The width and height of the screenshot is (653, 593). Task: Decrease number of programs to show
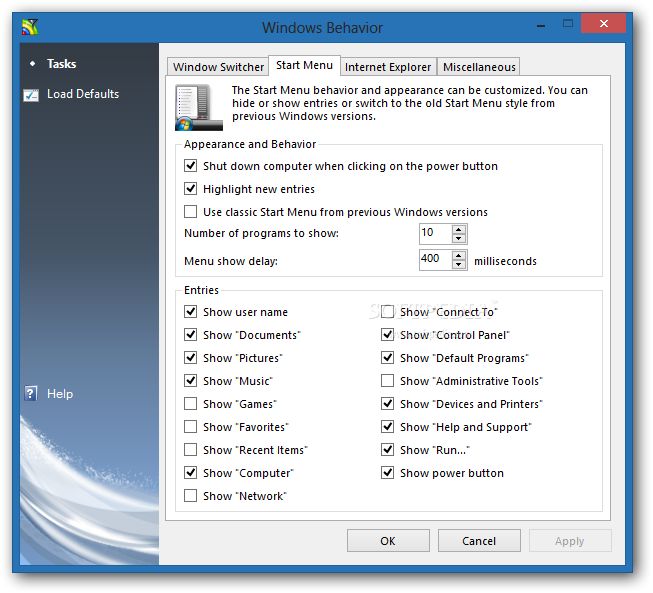click(x=459, y=239)
